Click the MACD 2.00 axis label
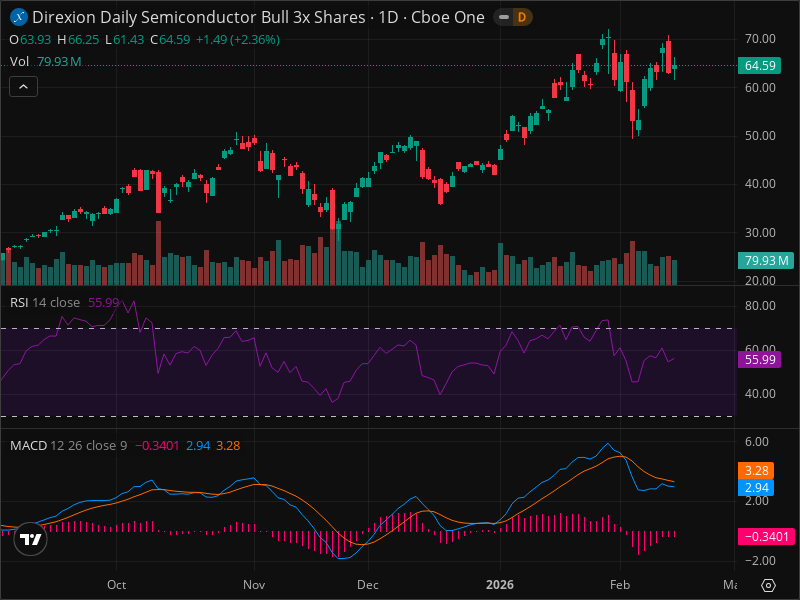Image resolution: width=800 pixels, height=600 pixels. pos(756,501)
